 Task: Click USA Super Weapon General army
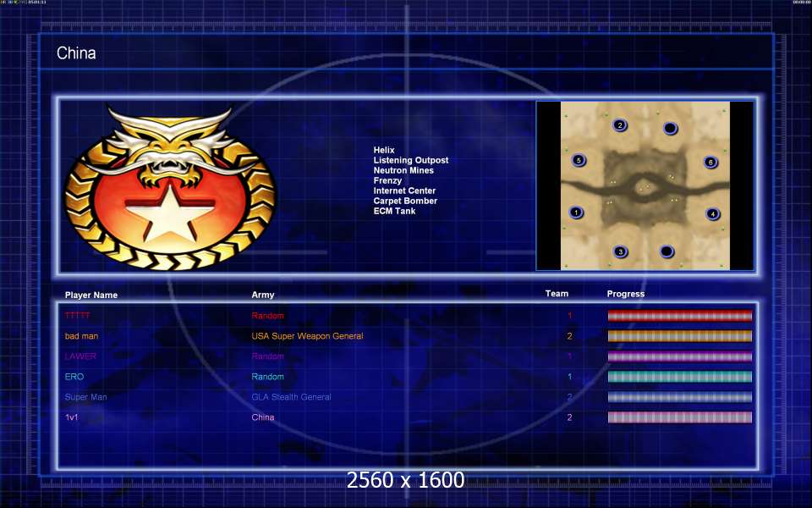(x=307, y=336)
